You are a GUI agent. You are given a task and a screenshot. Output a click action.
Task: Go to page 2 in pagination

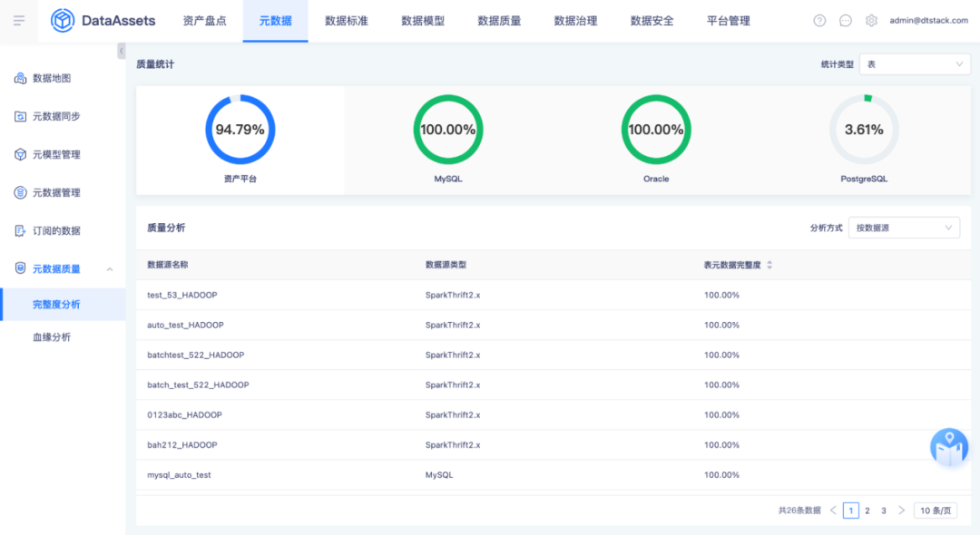pyautogui.click(x=867, y=510)
